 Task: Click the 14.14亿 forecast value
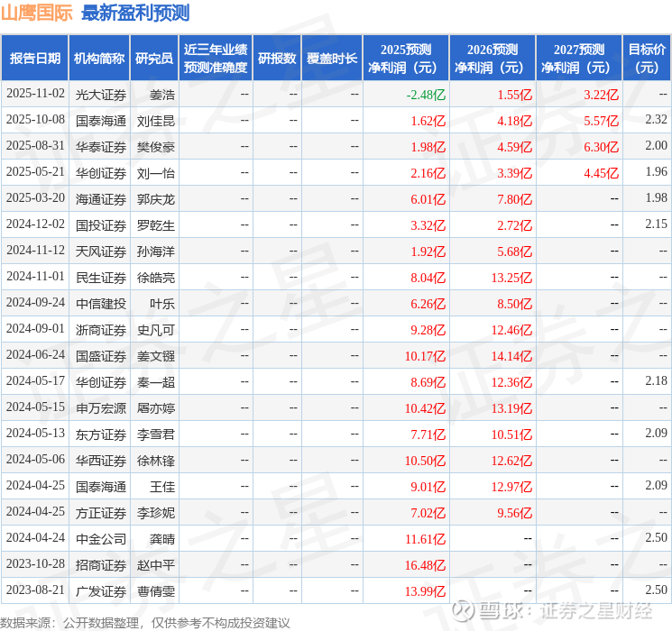click(511, 355)
